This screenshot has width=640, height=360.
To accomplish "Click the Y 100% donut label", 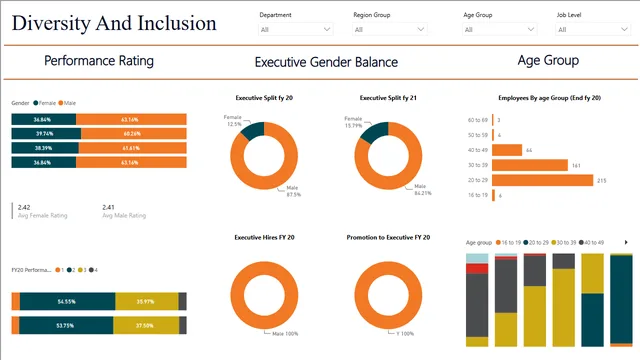I will (405, 334).
